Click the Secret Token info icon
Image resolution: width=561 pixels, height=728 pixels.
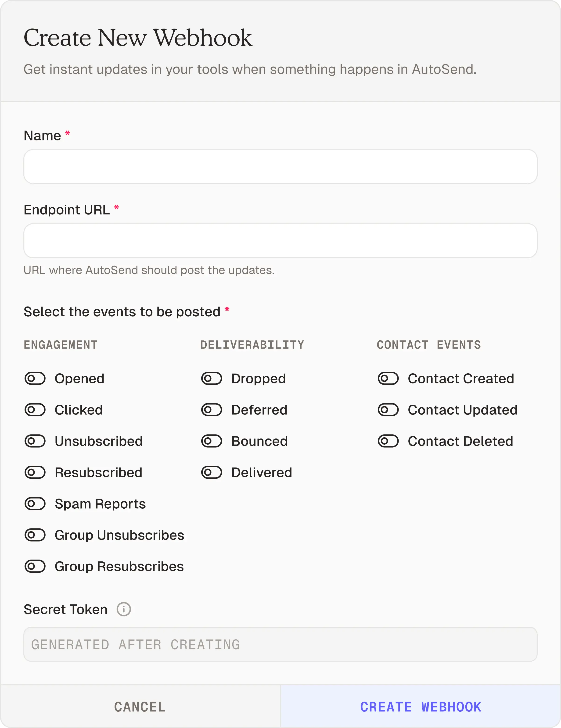[123, 609]
